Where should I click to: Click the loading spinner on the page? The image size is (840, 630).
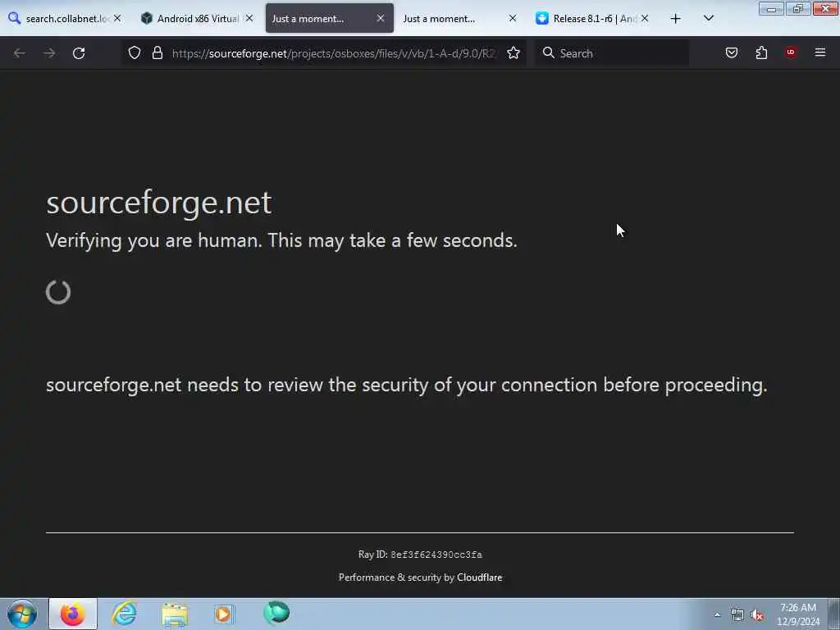[58, 292]
